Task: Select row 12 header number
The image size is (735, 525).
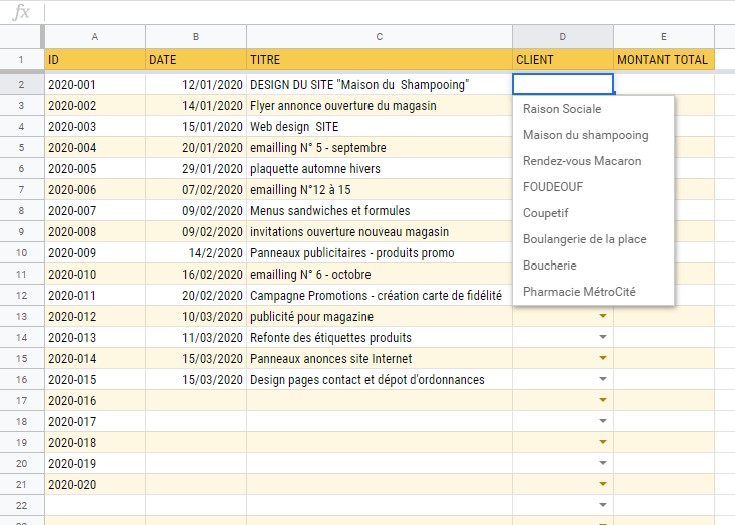Action: 21,295
